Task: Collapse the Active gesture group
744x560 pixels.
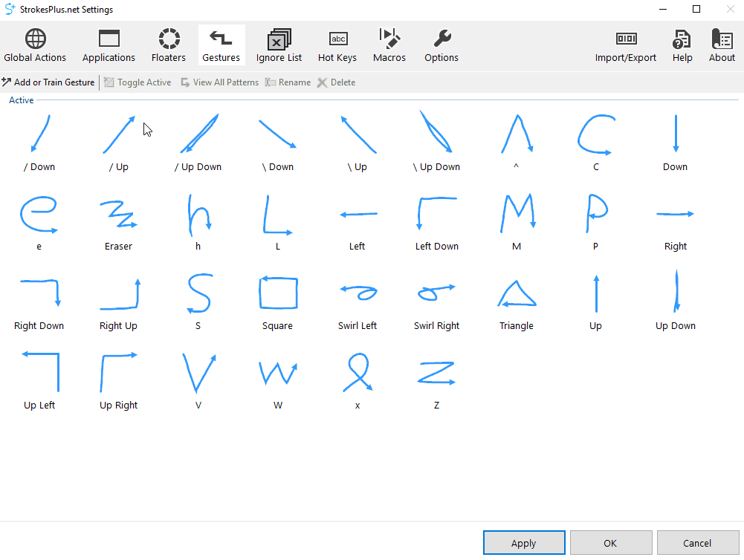Action: point(21,100)
